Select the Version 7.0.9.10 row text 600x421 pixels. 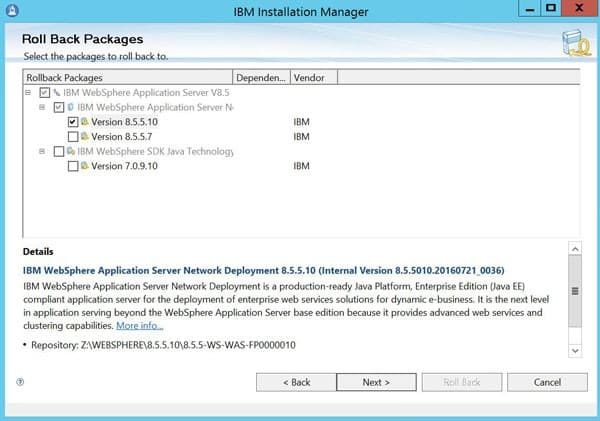pyautogui.click(x=124, y=166)
